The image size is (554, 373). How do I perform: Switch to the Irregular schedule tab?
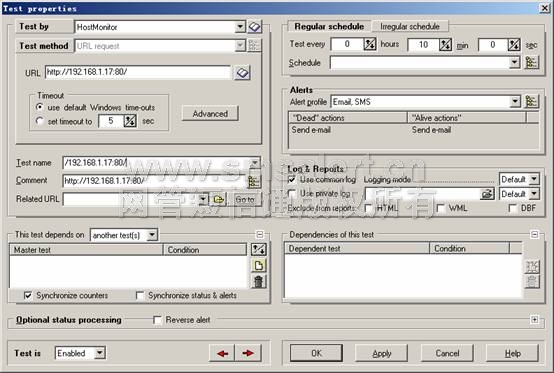pos(410,26)
